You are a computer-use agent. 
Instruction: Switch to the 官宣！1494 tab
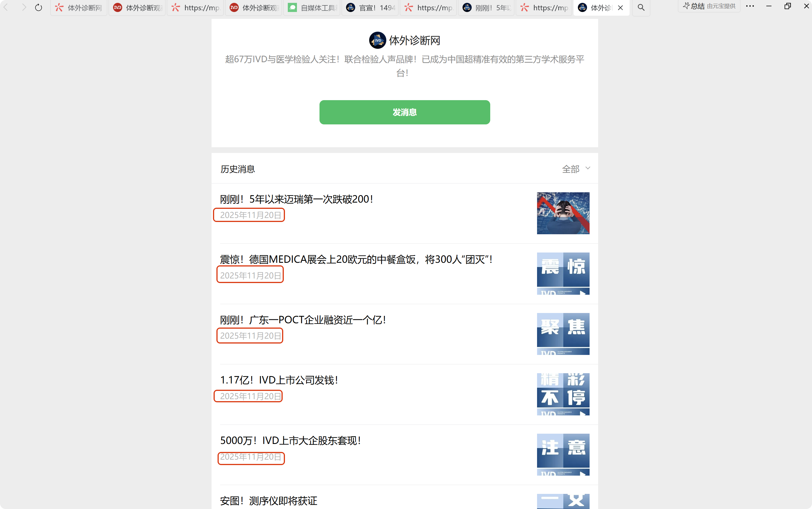point(370,8)
